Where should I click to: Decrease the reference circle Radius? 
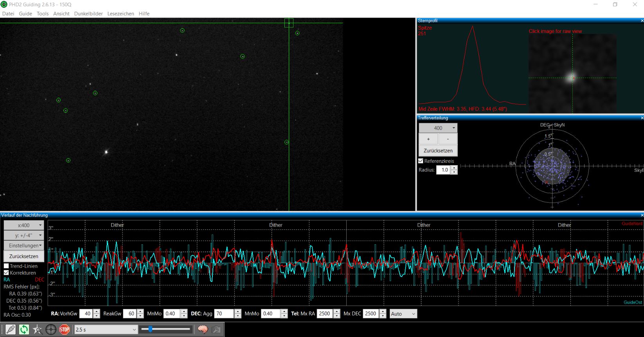[x=454, y=172]
